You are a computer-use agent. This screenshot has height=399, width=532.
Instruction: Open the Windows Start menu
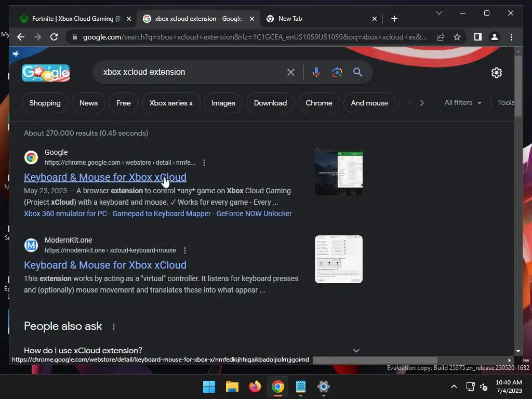tap(209, 387)
